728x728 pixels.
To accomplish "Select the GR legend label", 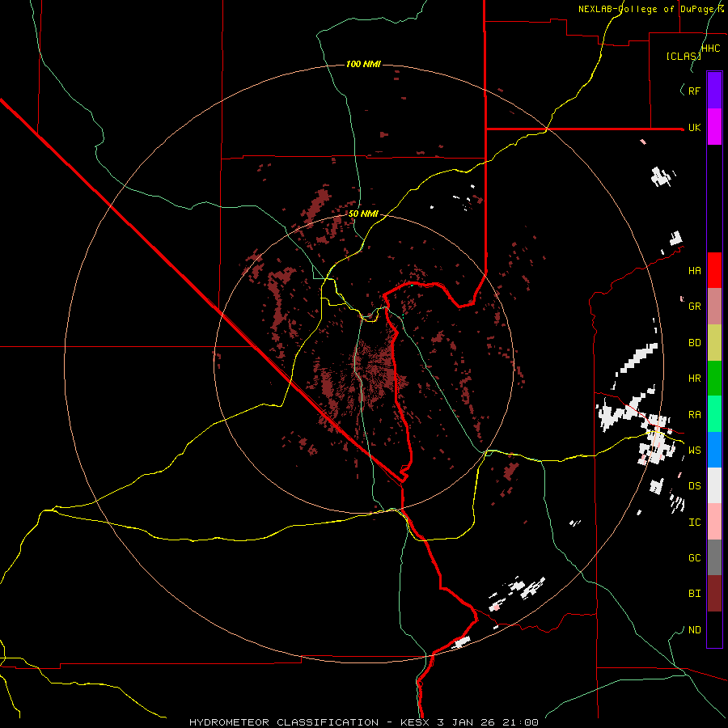I will pos(694,307).
